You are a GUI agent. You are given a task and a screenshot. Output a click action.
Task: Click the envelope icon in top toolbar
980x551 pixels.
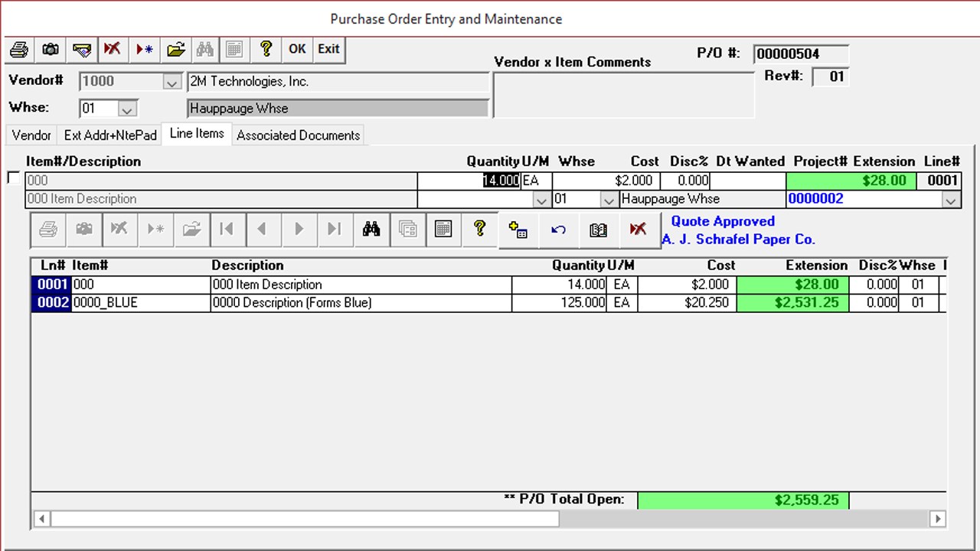[x=82, y=50]
